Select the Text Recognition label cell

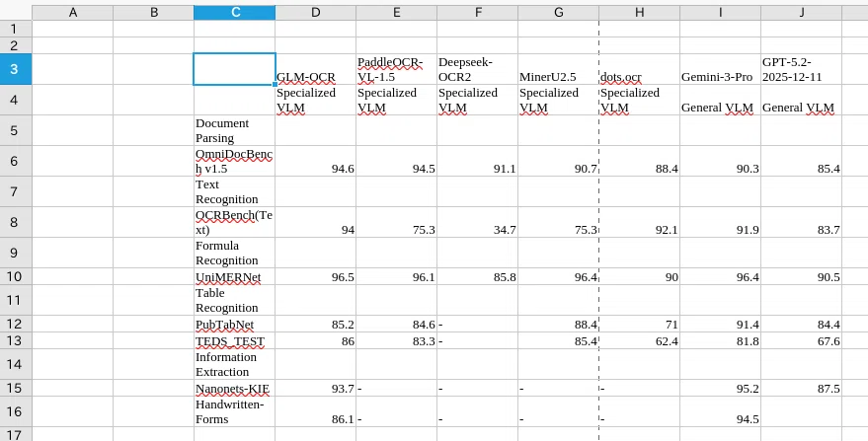[x=234, y=191]
